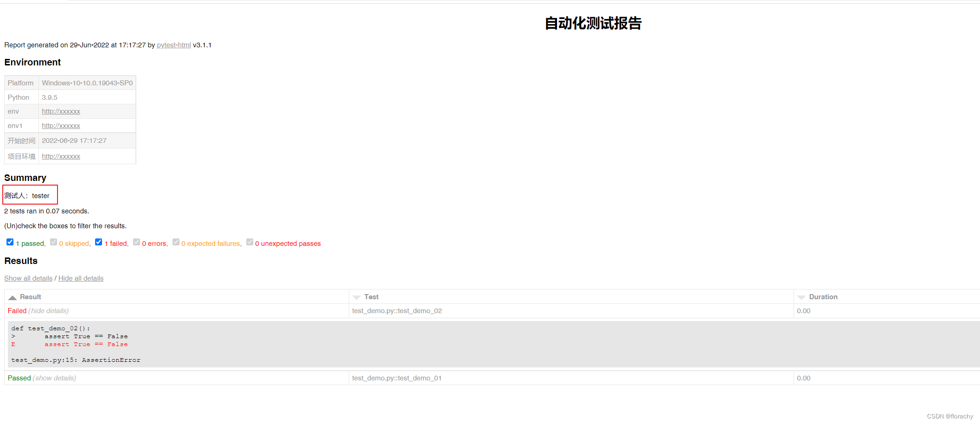Open the pytest-html link
This screenshot has height=424, width=980.
coord(174,45)
